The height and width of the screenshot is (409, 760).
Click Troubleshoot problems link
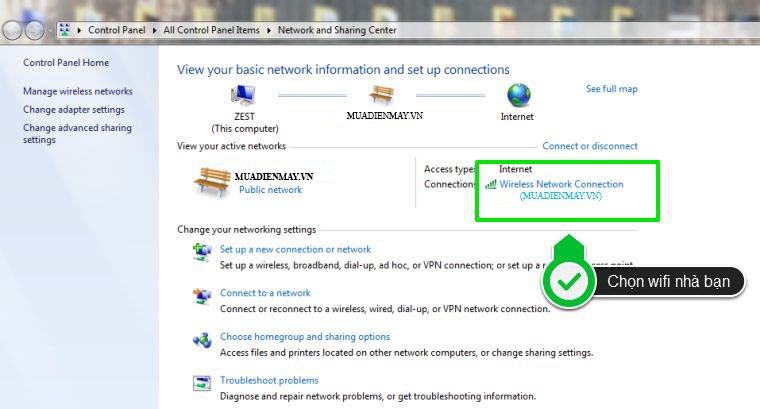click(x=269, y=380)
